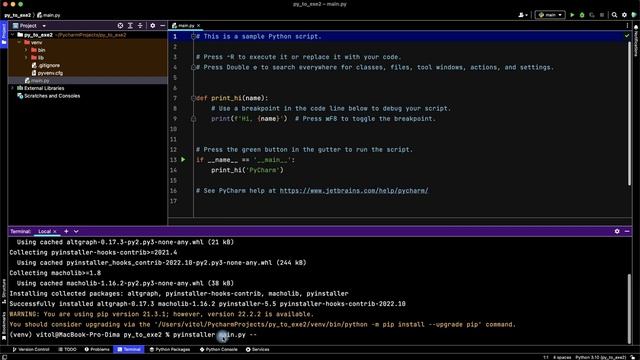Open the terminal session options chevron
The image size is (640, 360).
coord(76,231)
